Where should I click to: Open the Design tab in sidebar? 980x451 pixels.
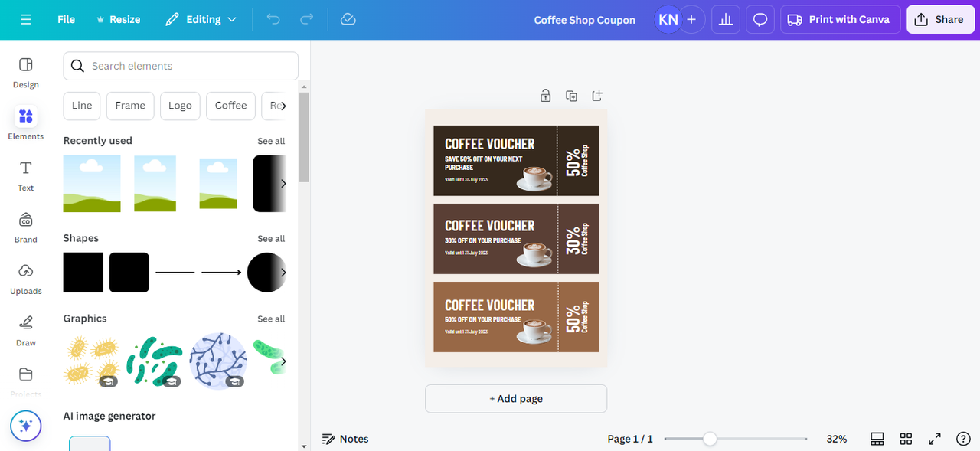coord(26,73)
